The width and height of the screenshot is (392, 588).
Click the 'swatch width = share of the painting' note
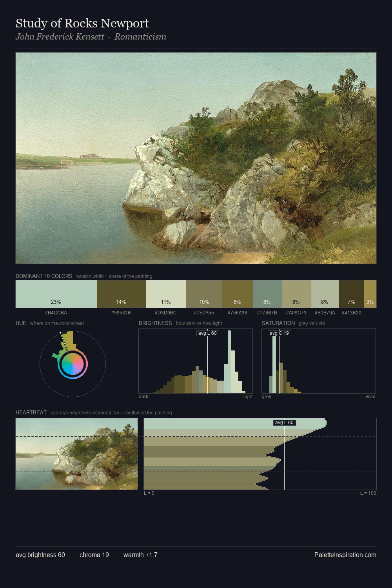(114, 276)
